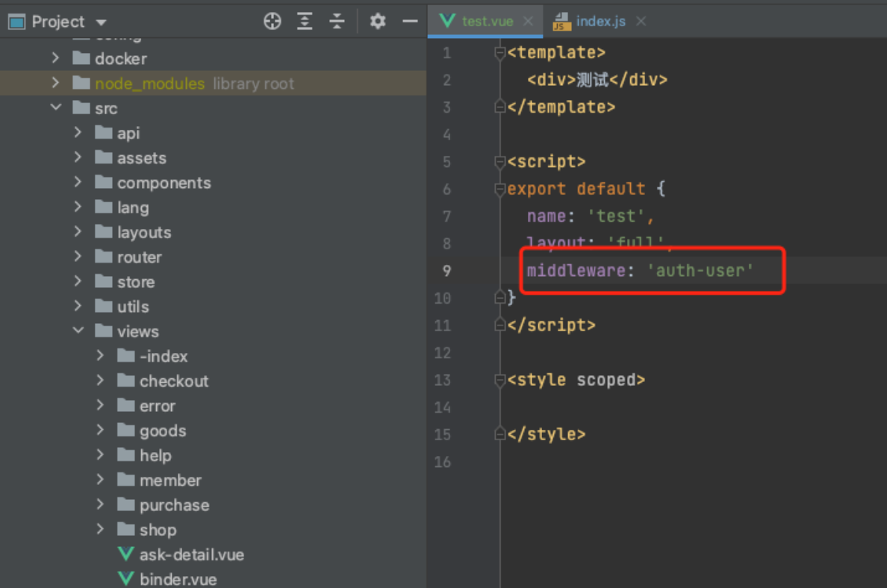Collapse the src folder
Image resolution: width=887 pixels, height=588 pixels.
pyautogui.click(x=55, y=107)
